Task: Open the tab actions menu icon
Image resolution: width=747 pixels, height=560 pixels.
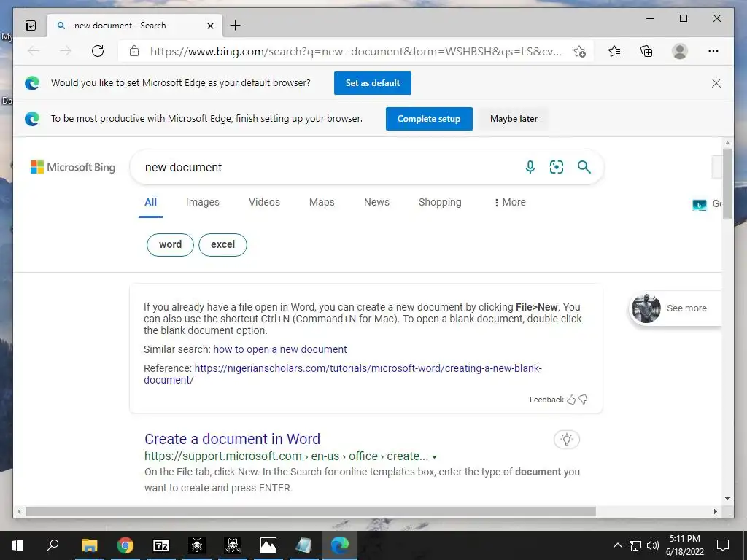Action: pyautogui.click(x=31, y=26)
